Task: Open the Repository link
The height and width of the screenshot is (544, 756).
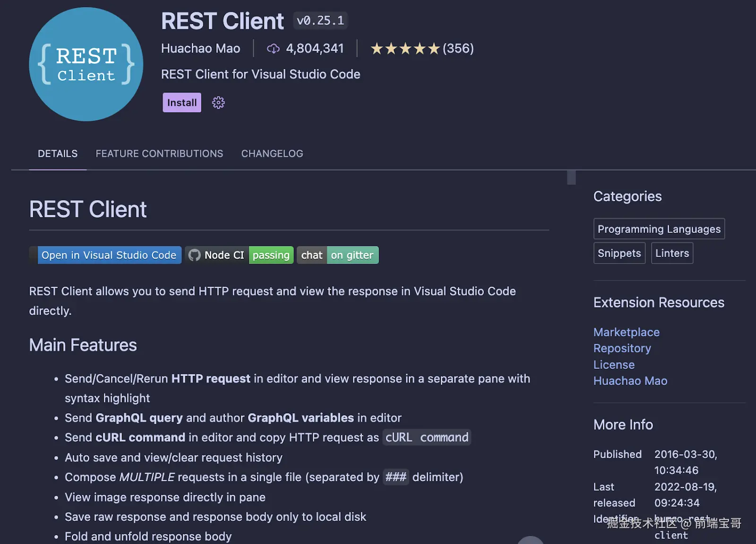Action: pyautogui.click(x=622, y=348)
